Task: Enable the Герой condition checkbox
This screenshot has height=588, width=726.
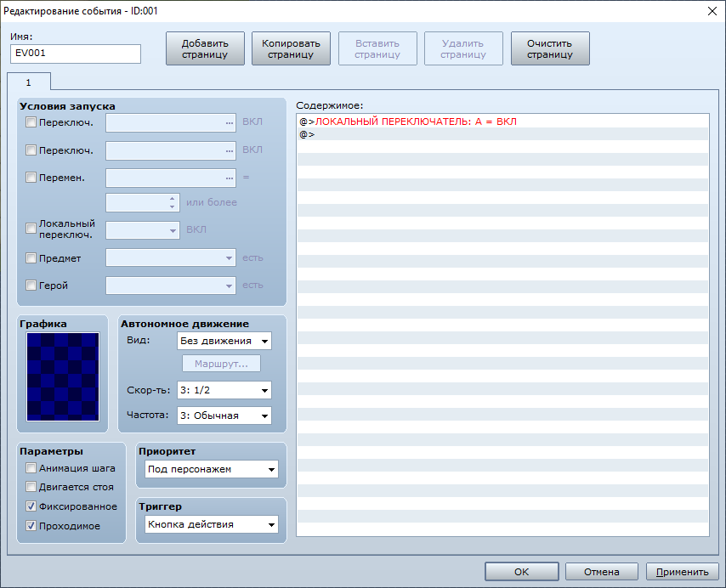Action: click(x=31, y=285)
